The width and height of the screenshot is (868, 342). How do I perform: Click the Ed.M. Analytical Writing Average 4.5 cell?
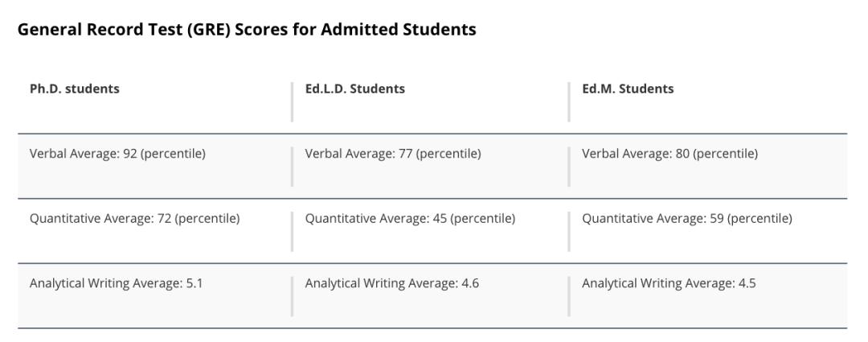coord(669,283)
